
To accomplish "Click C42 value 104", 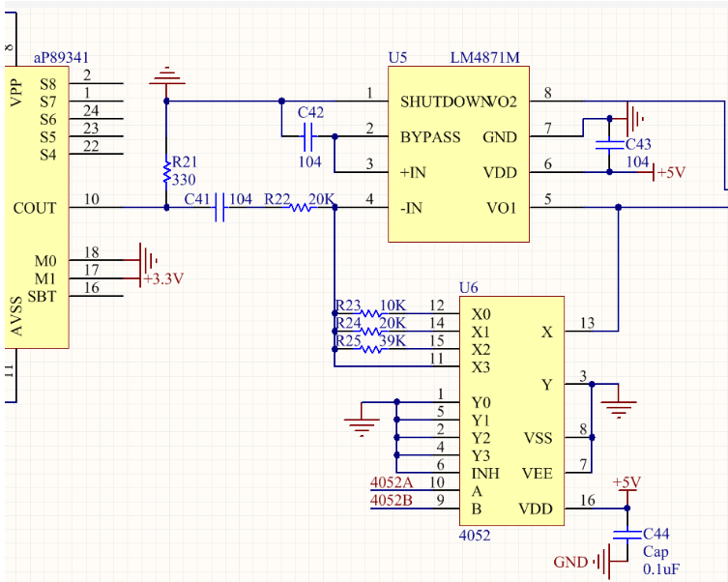I will click(310, 162).
